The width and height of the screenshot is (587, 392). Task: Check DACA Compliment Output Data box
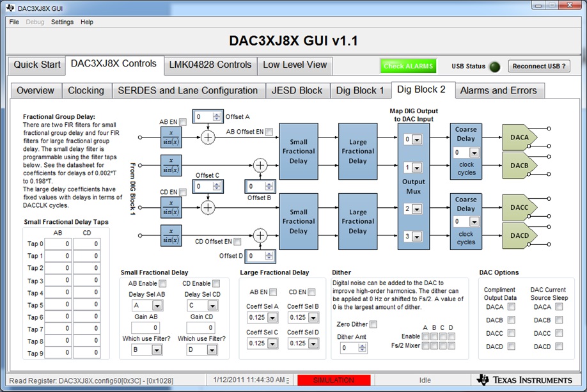[x=512, y=307]
